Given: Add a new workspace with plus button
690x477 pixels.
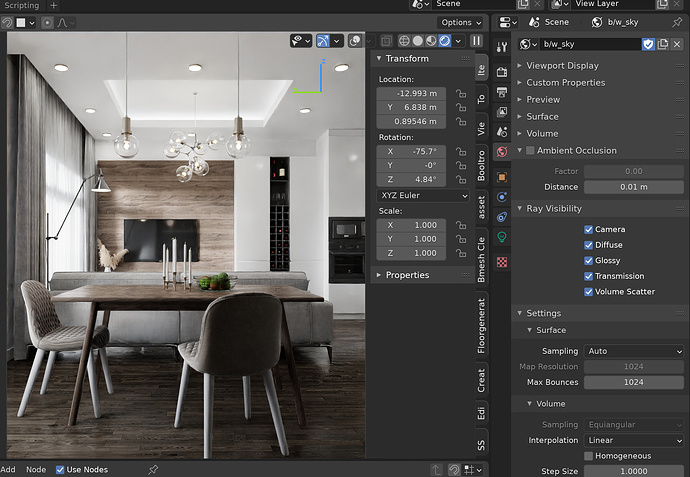Looking at the screenshot, I should pos(54,5).
